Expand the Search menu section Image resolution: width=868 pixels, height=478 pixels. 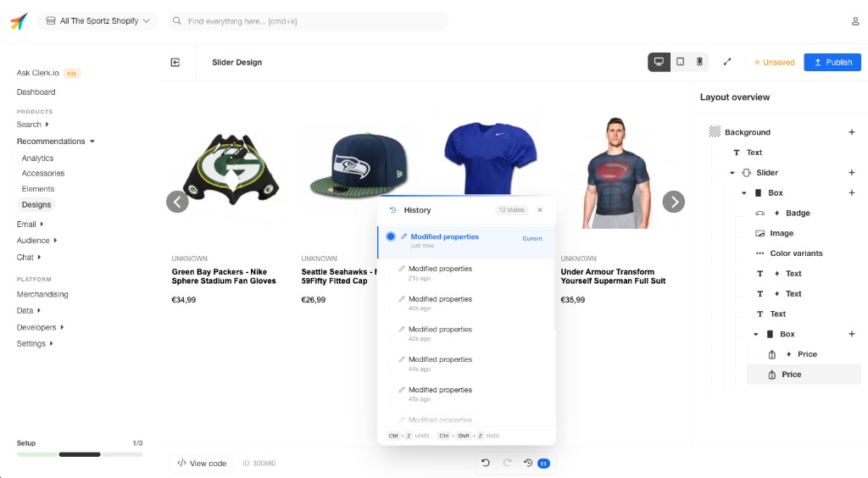point(33,125)
